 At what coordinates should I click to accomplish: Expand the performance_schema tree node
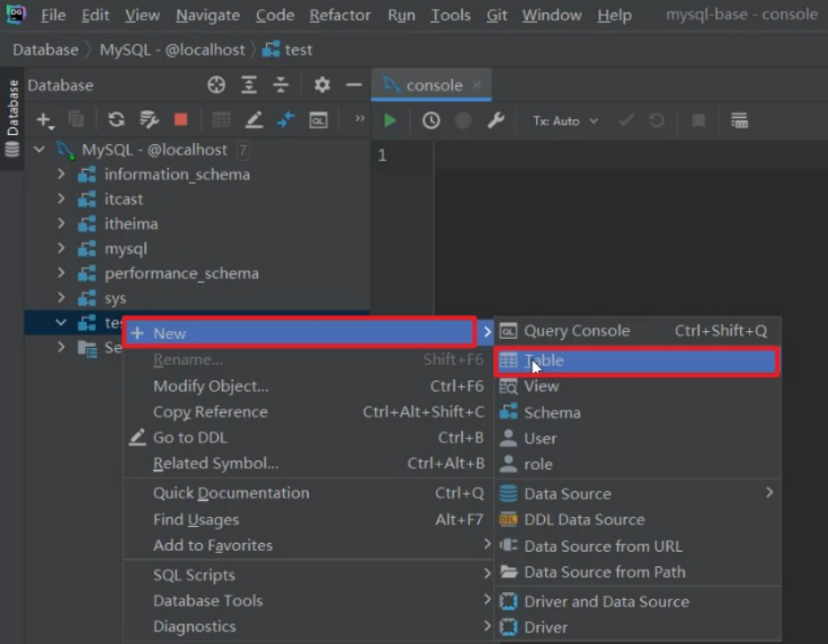(61, 273)
